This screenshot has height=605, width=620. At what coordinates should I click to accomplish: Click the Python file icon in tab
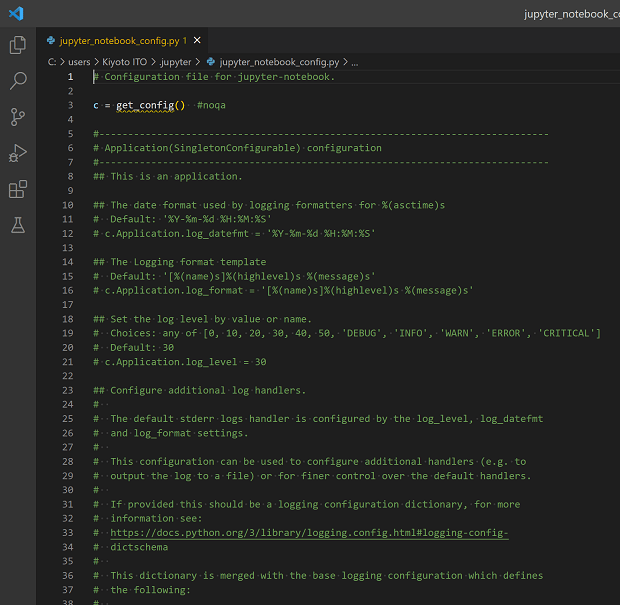(x=51, y=40)
